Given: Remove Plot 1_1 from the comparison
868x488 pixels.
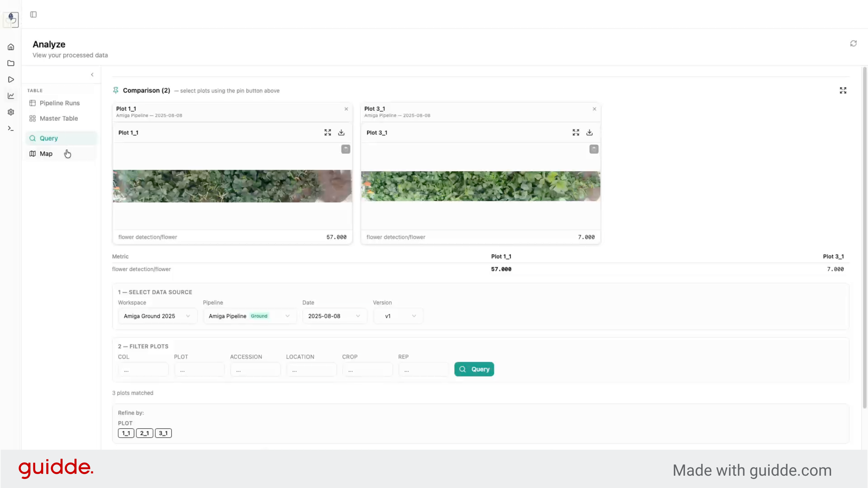Looking at the screenshot, I should pyautogui.click(x=346, y=109).
